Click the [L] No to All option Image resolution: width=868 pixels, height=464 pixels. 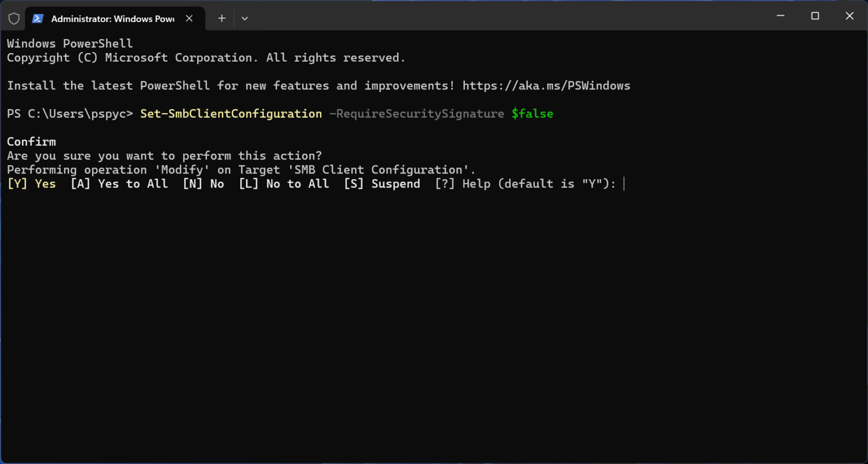click(x=284, y=183)
